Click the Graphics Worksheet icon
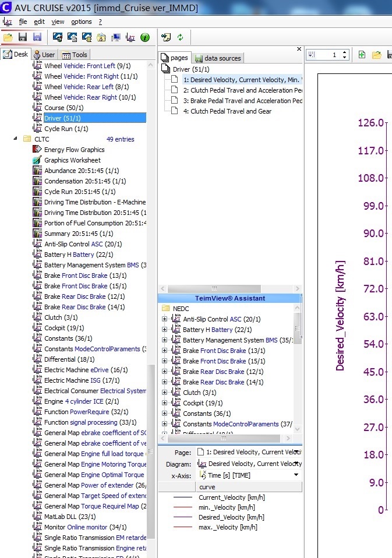The width and height of the screenshot is (392, 558). (37, 160)
